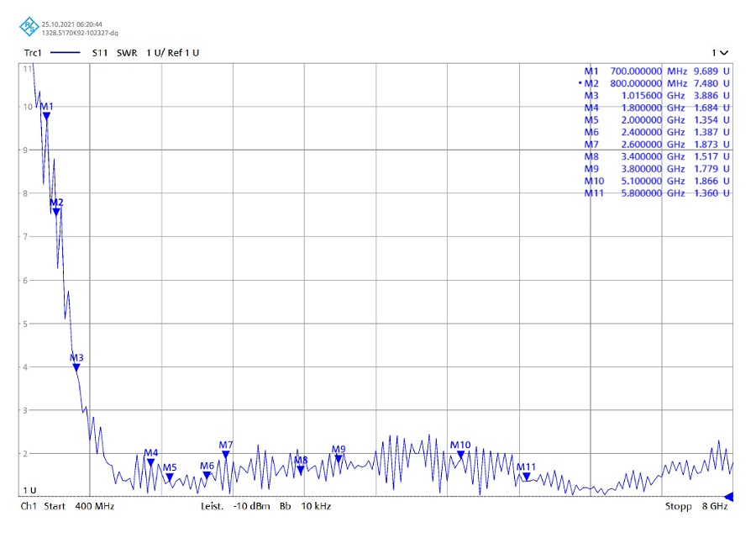Click the 1 U/ Ref 1 U scale setting
Screen dimensions: 756x543
click(173, 53)
